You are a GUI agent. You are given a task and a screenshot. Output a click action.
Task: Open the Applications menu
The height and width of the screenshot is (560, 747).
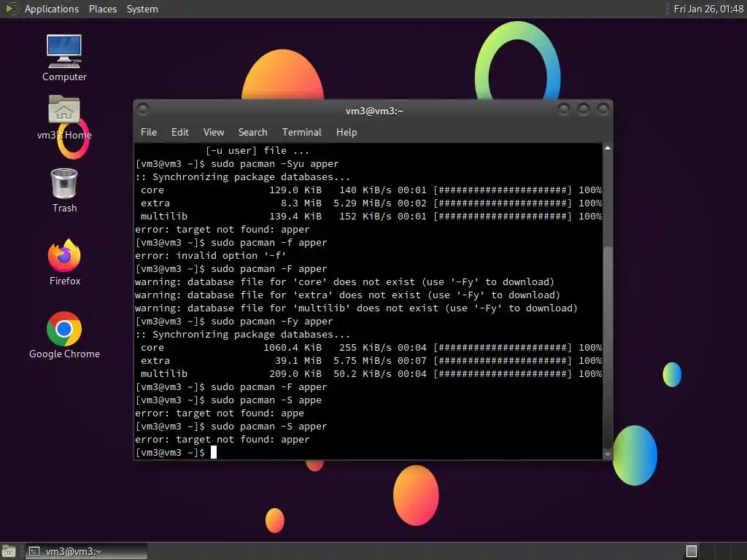coord(52,9)
